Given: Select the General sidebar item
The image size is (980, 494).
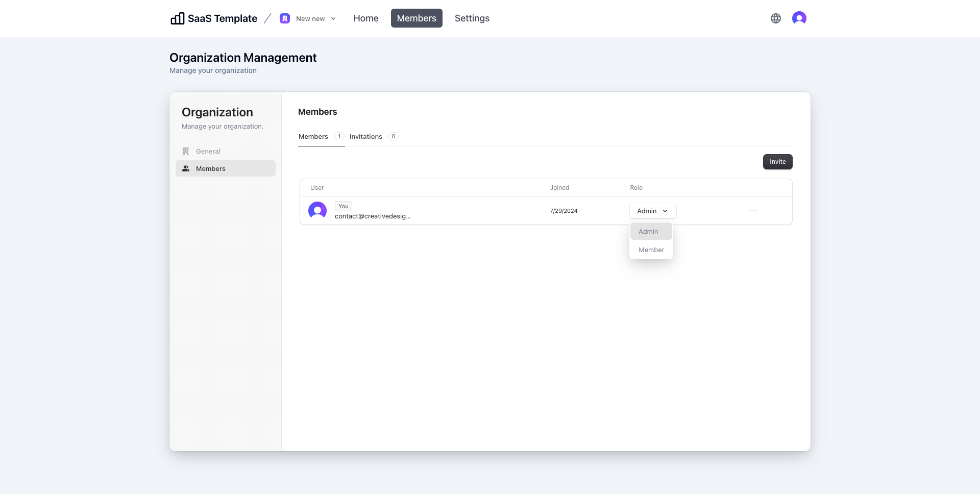Looking at the screenshot, I should (208, 151).
